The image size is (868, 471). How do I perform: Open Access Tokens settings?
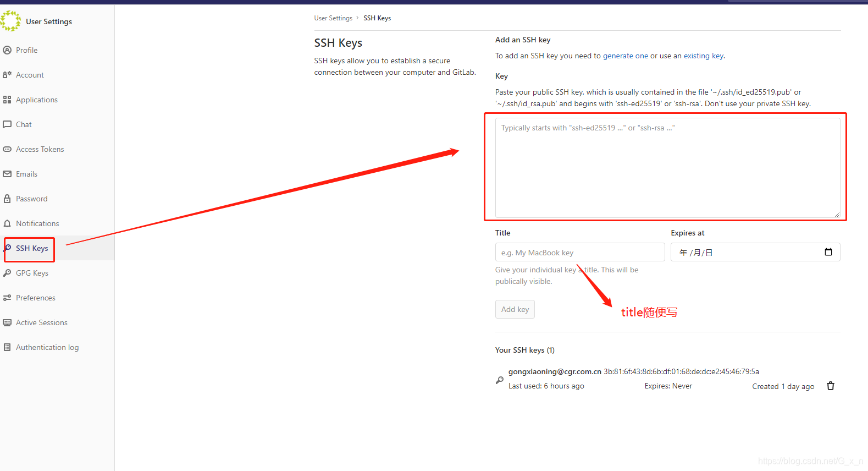[x=40, y=149]
